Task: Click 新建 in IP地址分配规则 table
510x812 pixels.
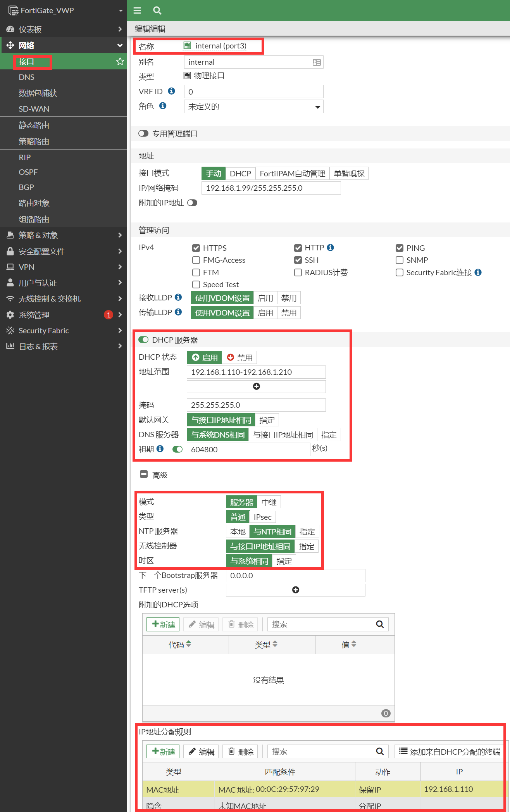Action: click(163, 752)
